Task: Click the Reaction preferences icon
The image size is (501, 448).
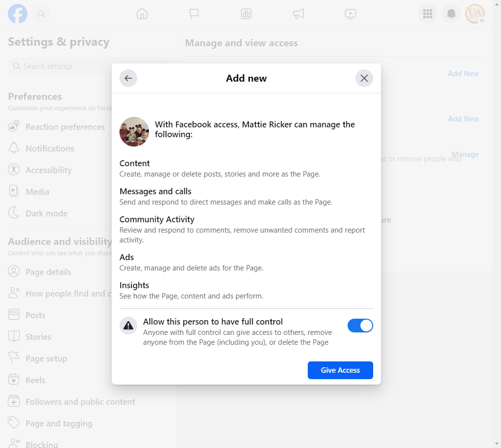Action: (14, 126)
